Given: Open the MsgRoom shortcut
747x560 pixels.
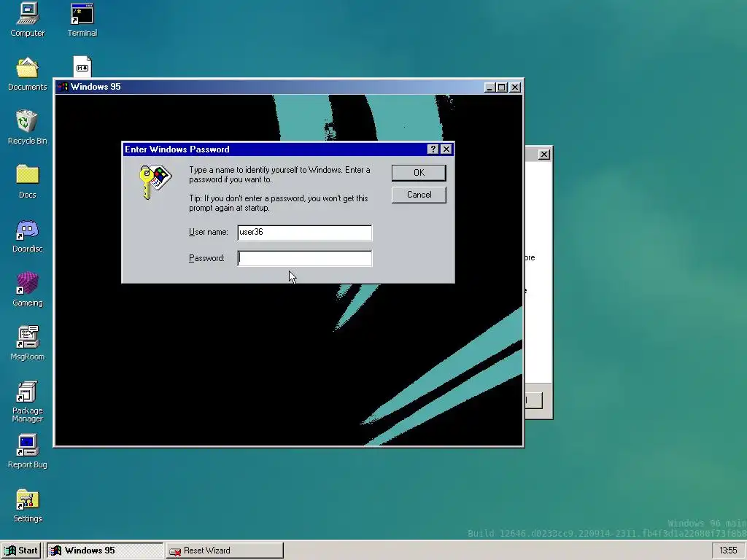Looking at the screenshot, I should coord(27,343).
